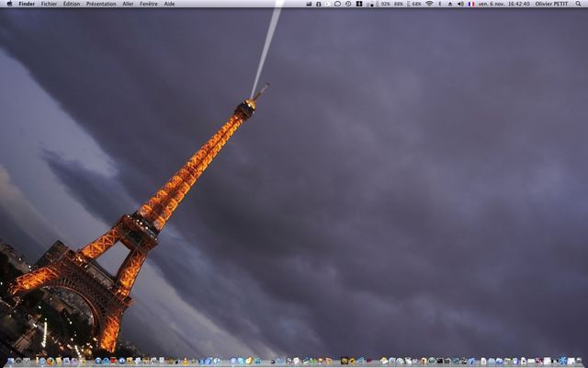The image size is (588, 368).
Task: Click the Bluetooth status icon
Action: 440,4
